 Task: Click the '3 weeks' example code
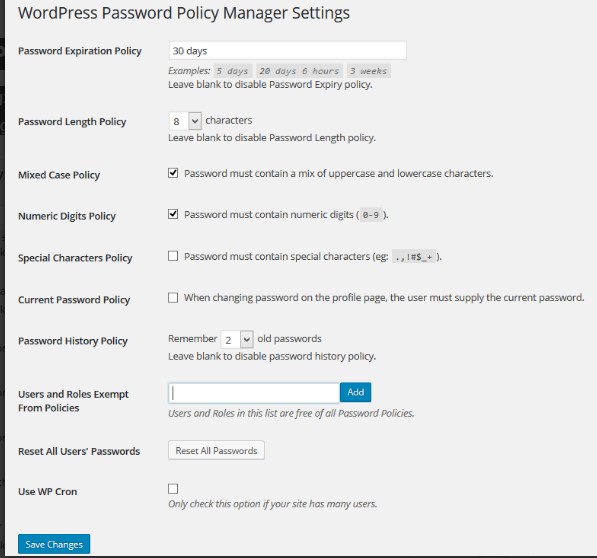tap(369, 71)
